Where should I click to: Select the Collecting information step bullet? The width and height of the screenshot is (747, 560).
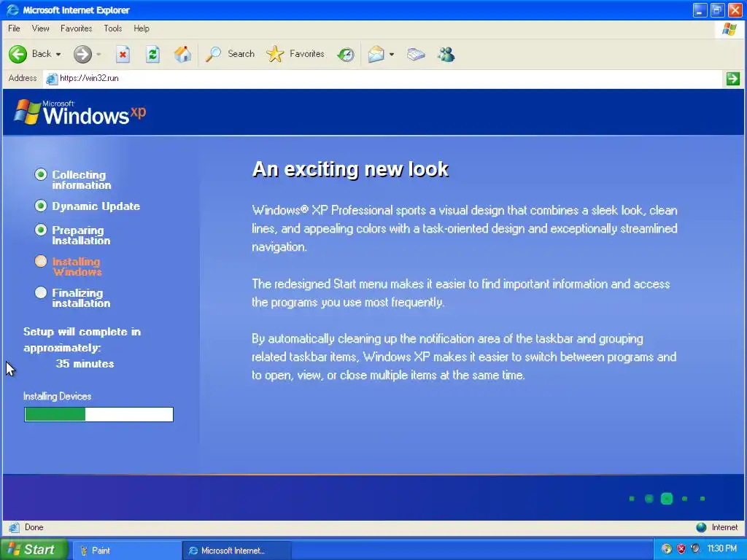pyautogui.click(x=41, y=175)
